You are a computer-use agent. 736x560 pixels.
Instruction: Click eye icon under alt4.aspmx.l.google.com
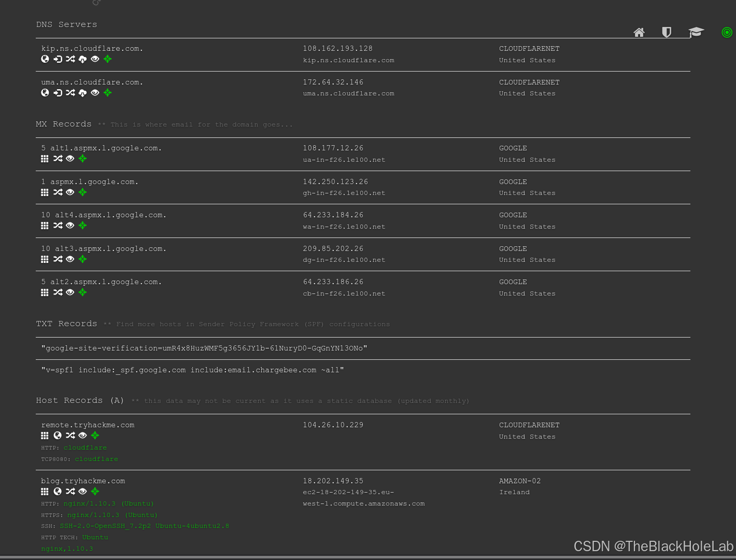click(x=70, y=226)
